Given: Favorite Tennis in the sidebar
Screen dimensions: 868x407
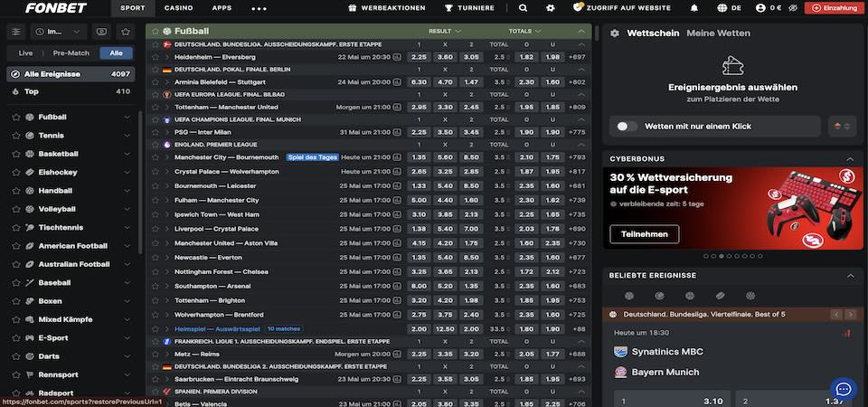Looking at the screenshot, I should click(x=15, y=136).
